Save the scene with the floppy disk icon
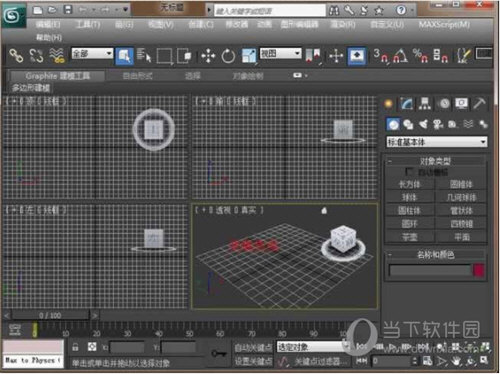The width and height of the screenshot is (500, 374). (x=68, y=10)
